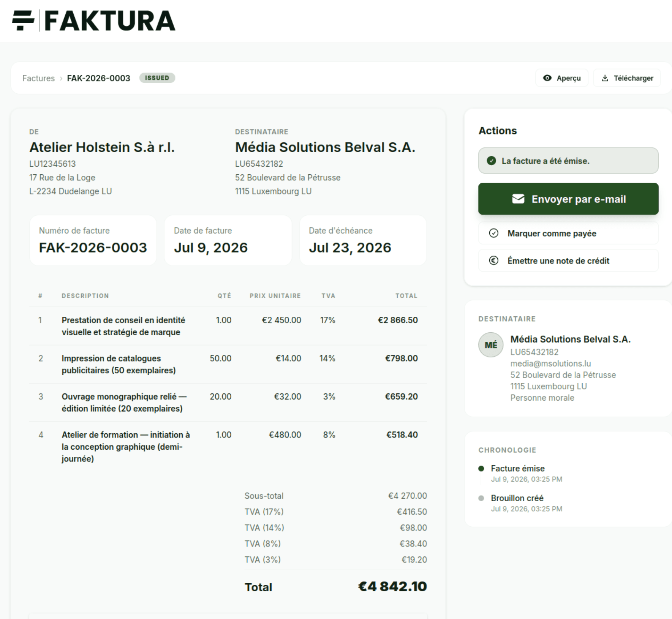This screenshot has width=672, height=619.
Task: Click the TVA (8%) summary row label
Action: tap(262, 544)
